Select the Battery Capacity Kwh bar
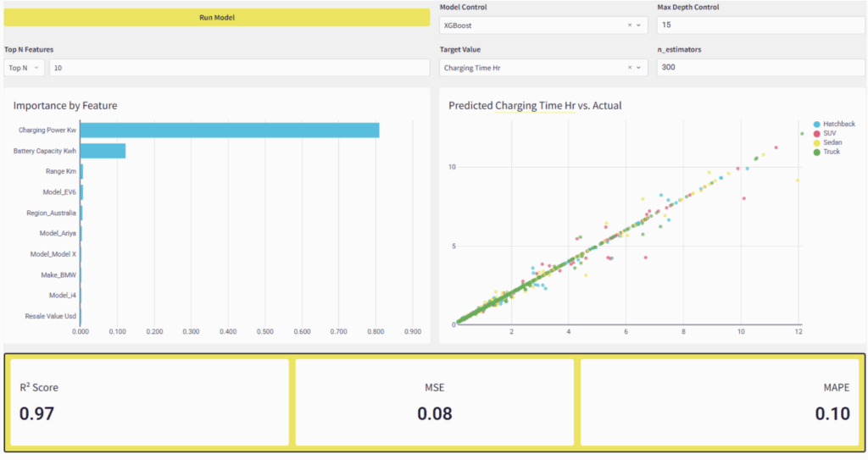This screenshot has height=460, width=868. click(103, 151)
